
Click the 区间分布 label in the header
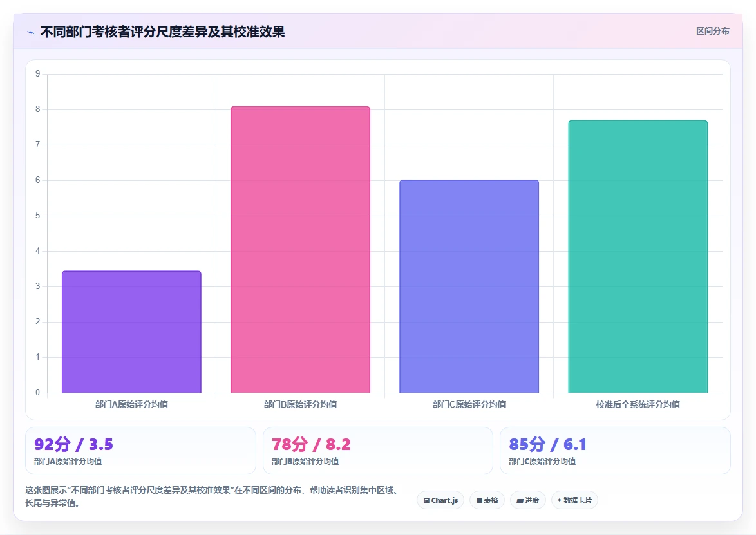tap(712, 32)
